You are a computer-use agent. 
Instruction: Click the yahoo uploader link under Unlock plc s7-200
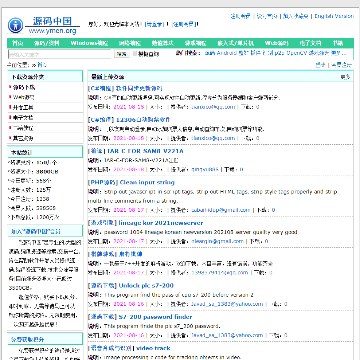coord(227,304)
